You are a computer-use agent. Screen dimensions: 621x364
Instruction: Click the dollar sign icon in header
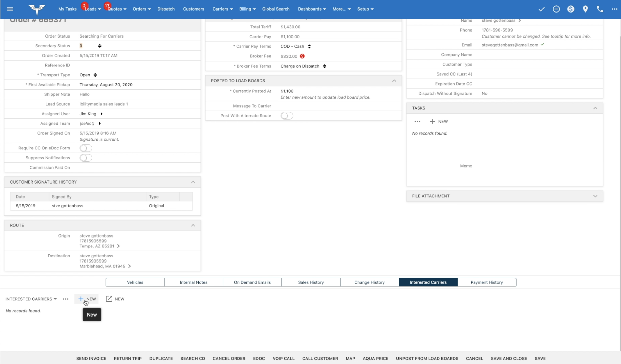tap(571, 9)
